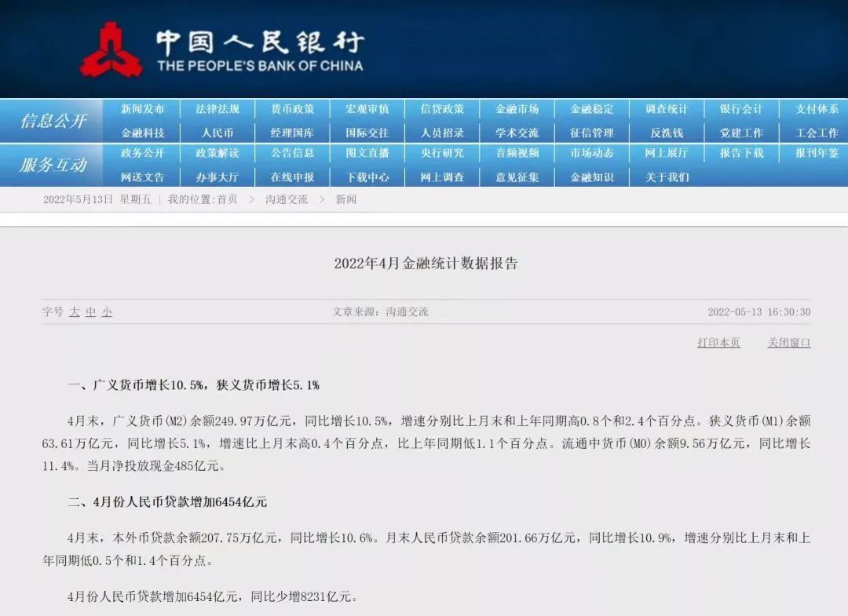The height and width of the screenshot is (616, 848).
Task: Click the 信息公开 section header
Action: coord(53,121)
